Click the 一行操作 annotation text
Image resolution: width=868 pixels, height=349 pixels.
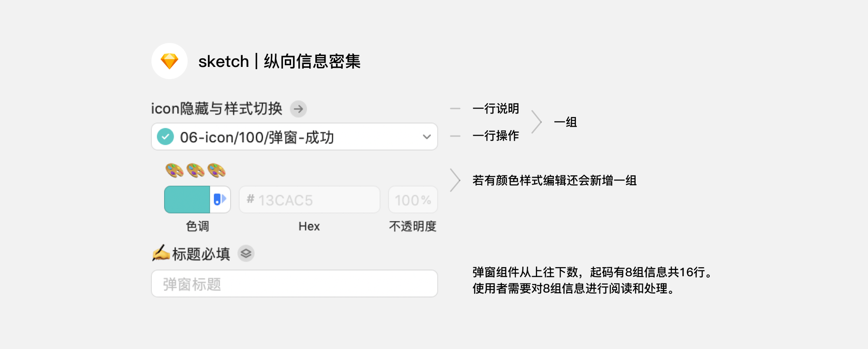495,136
